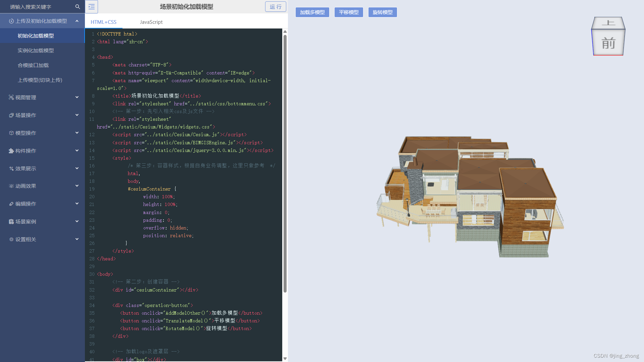644x362 pixels.
Task: Click the 模型操作 cube icon
Action: (11, 133)
